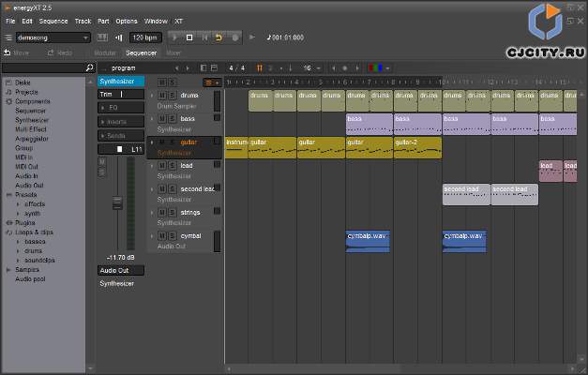Solo the cymbal track

click(x=172, y=236)
